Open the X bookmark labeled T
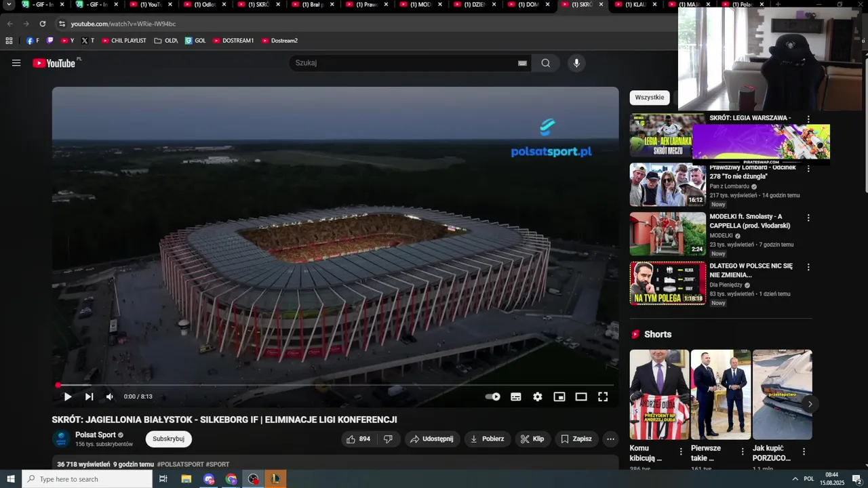 (88, 41)
